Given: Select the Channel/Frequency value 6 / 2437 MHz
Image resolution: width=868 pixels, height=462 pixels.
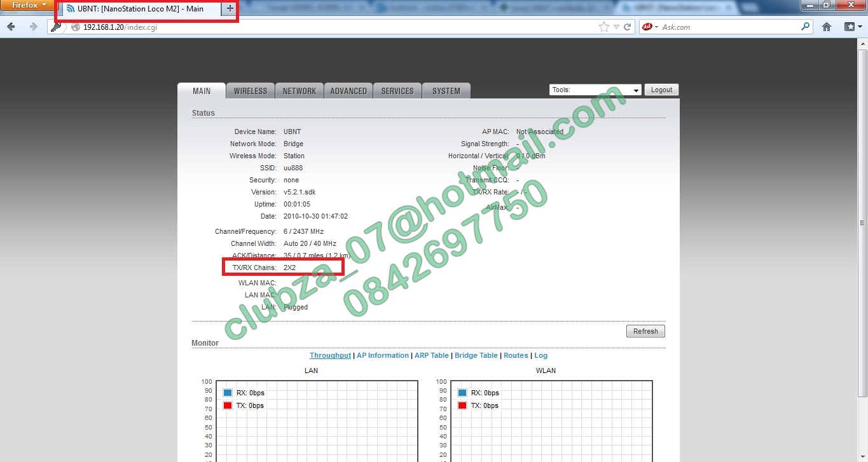Looking at the screenshot, I should [x=303, y=231].
